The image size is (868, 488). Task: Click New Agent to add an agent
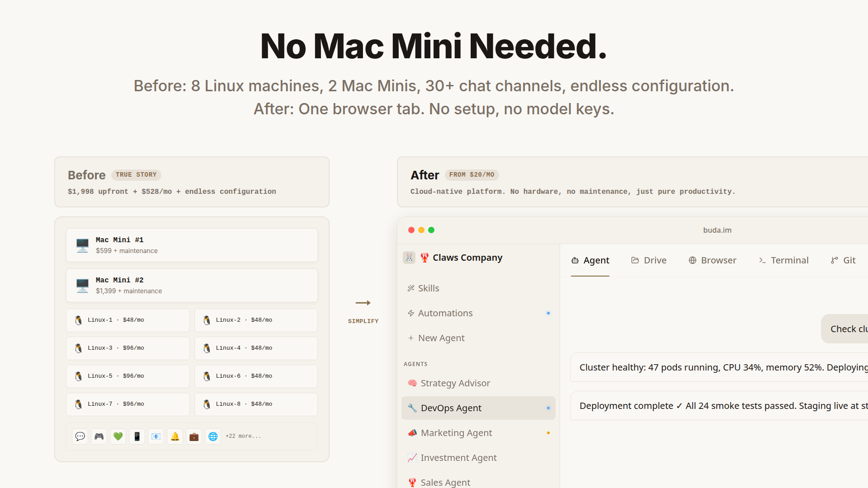coord(441,338)
